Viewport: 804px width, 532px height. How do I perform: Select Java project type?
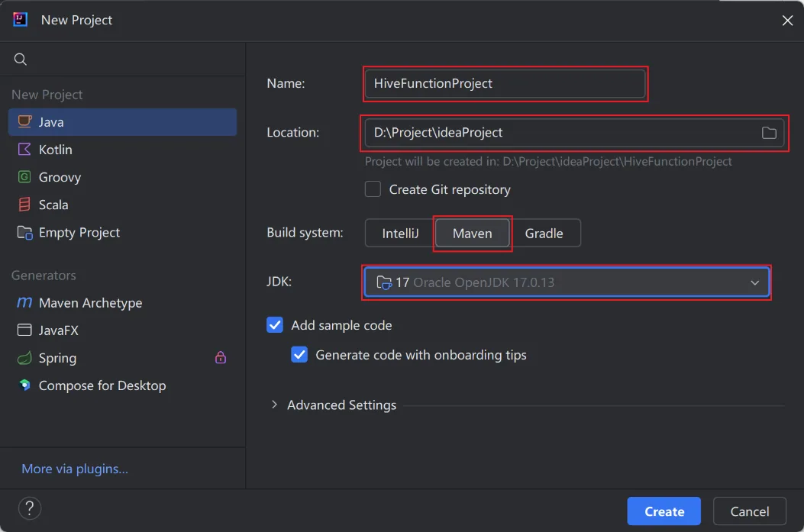(x=123, y=122)
